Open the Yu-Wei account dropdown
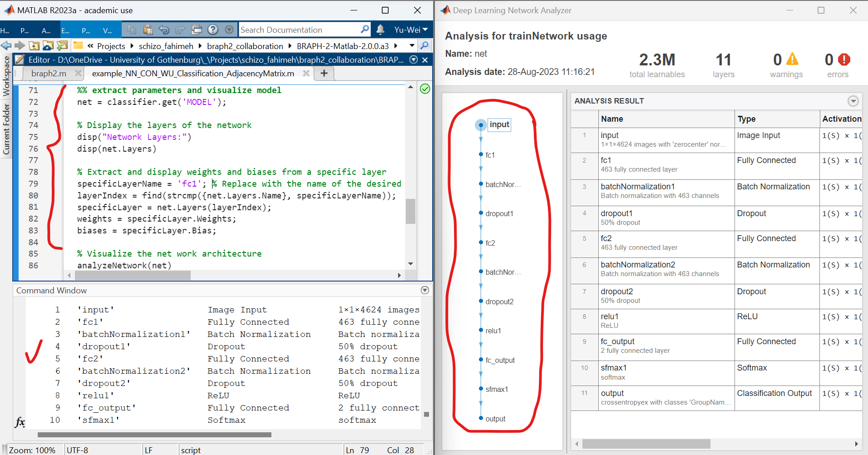The image size is (868, 455). point(411,30)
